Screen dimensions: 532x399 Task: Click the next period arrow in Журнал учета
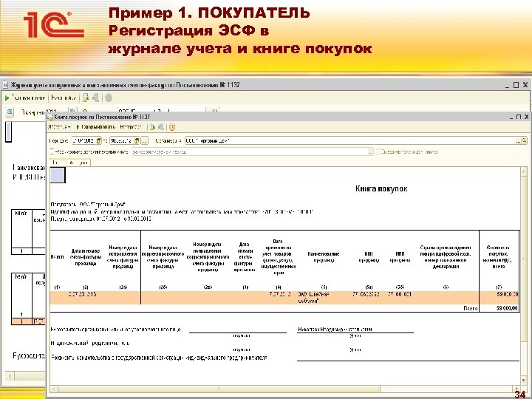(x=72, y=111)
